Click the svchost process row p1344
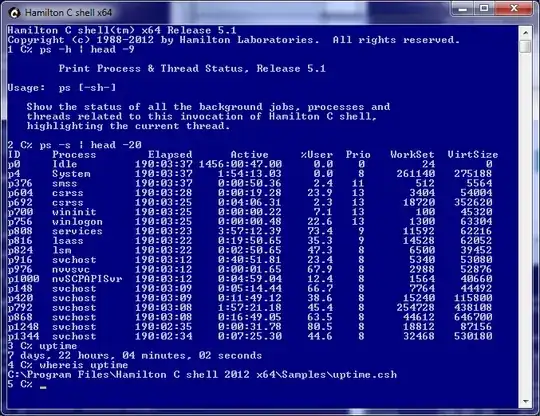The width and height of the screenshot is (540, 416). (x=250, y=336)
